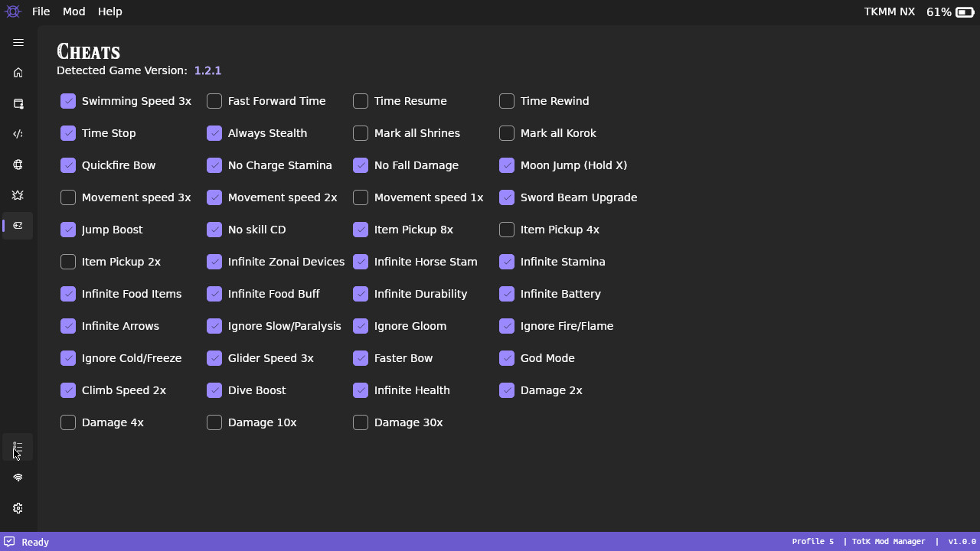Click the Ready status icon in the statusbar

(x=8, y=542)
